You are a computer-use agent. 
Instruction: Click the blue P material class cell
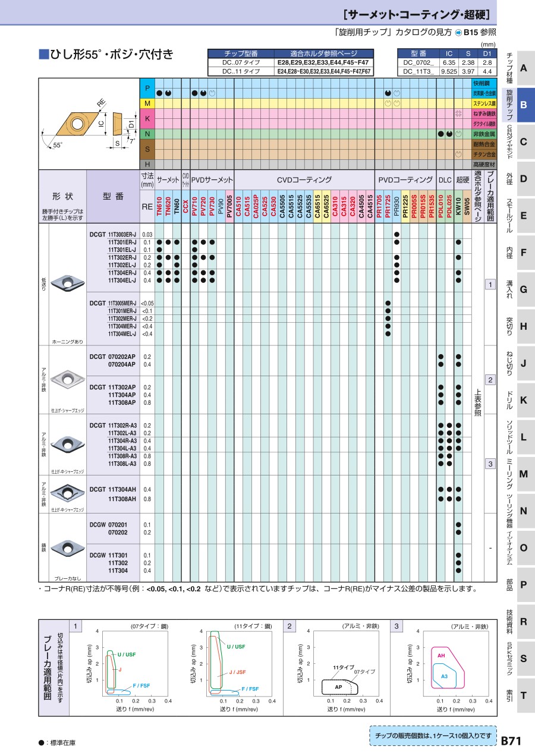click(x=147, y=88)
